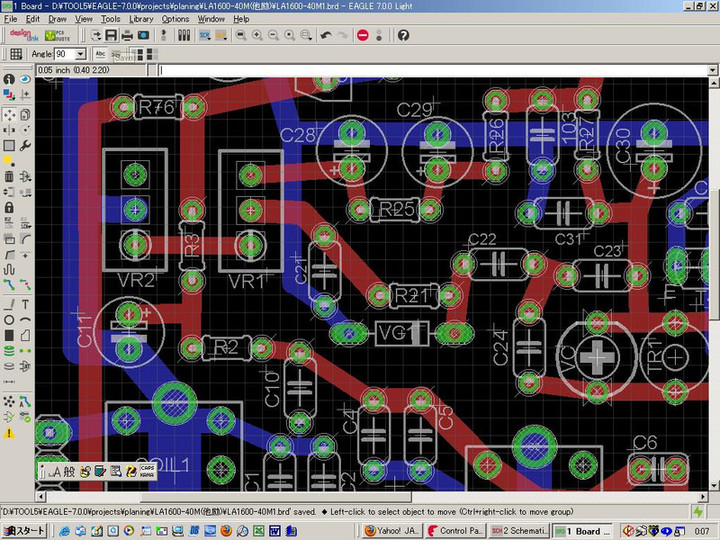Click the Windows Start button

24,531
